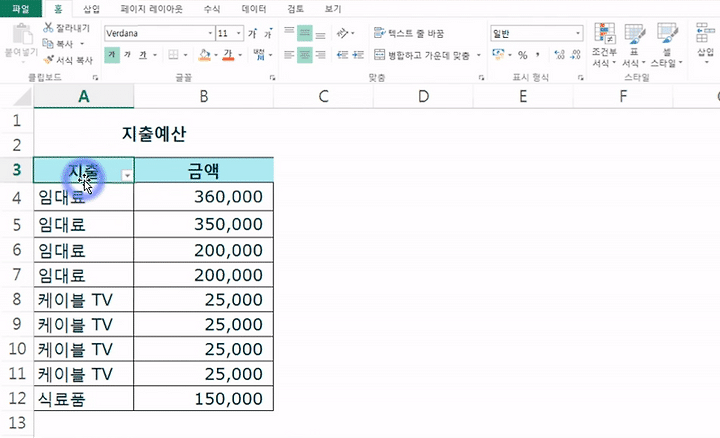
Task: Click the Copy (복사) icon
Action: pyautogui.click(x=48, y=44)
